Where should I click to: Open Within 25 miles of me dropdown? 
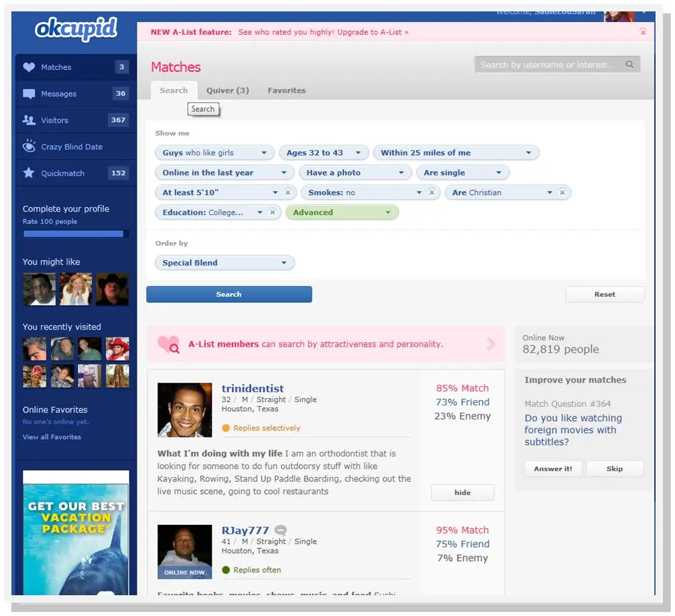pos(456,153)
